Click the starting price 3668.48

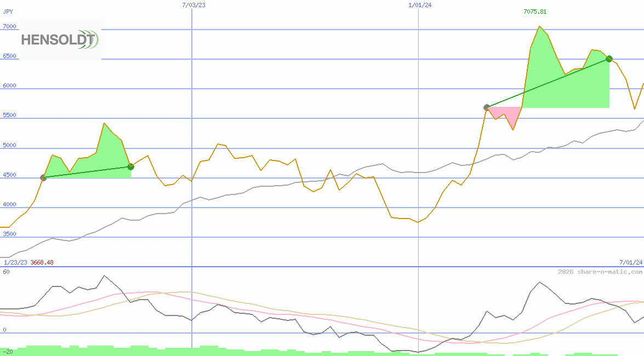(42, 262)
